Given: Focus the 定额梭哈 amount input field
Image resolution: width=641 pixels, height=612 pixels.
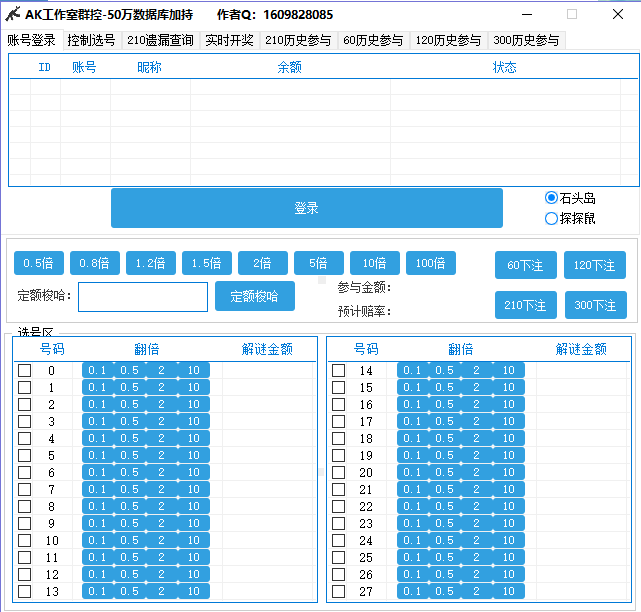Looking at the screenshot, I should pyautogui.click(x=143, y=297).
